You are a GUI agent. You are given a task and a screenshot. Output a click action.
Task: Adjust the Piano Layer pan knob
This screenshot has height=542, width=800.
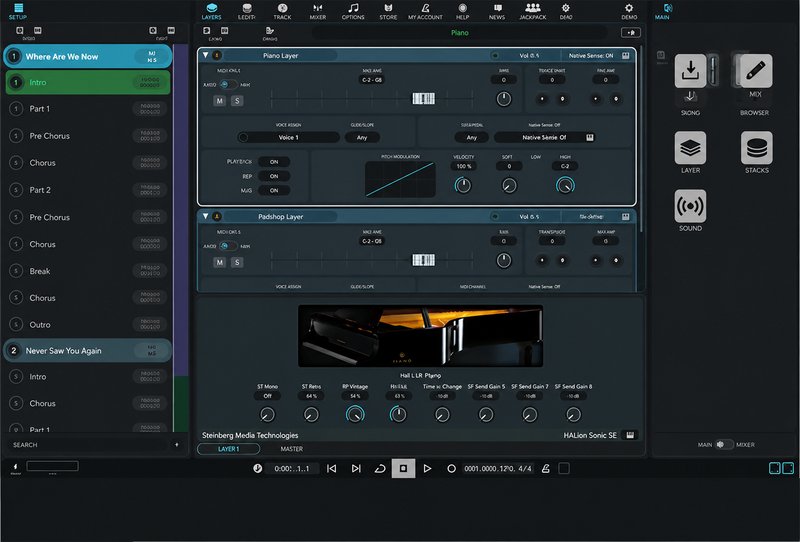click(x=504, y=99)
